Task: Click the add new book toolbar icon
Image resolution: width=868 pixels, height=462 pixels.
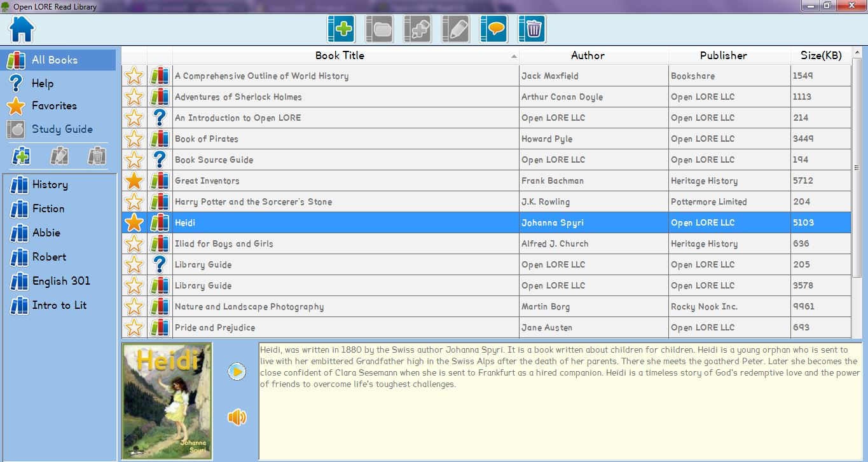Action: [341, 29]
